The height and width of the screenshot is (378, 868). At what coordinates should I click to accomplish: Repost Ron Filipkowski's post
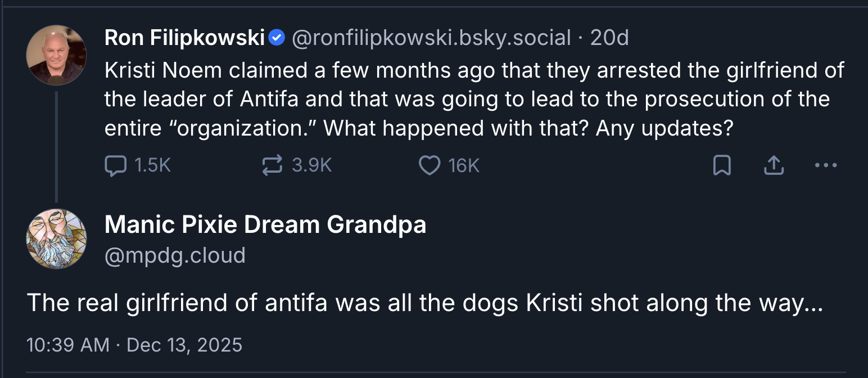coord(273,165)
